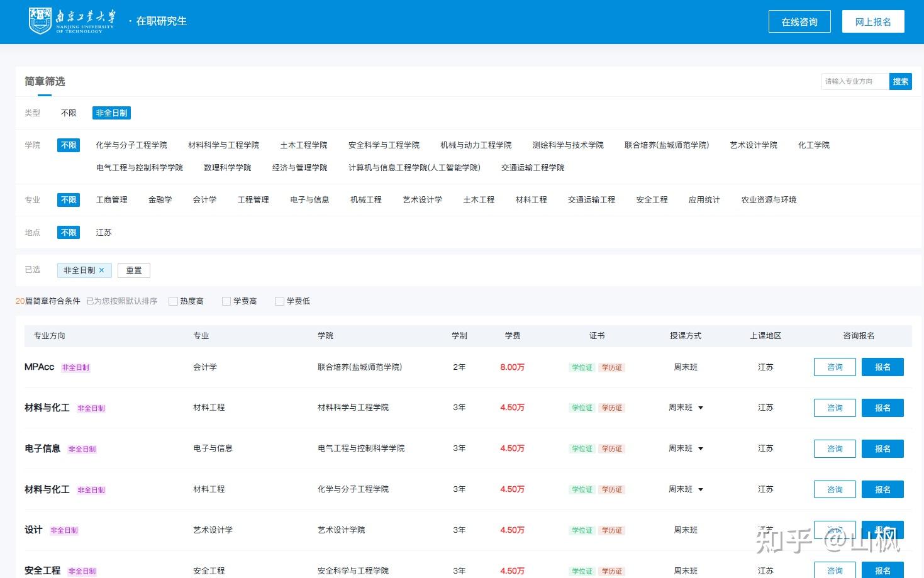
Task: Filter by 艺术设计学院 college
Action: click(x=754, y=145)
